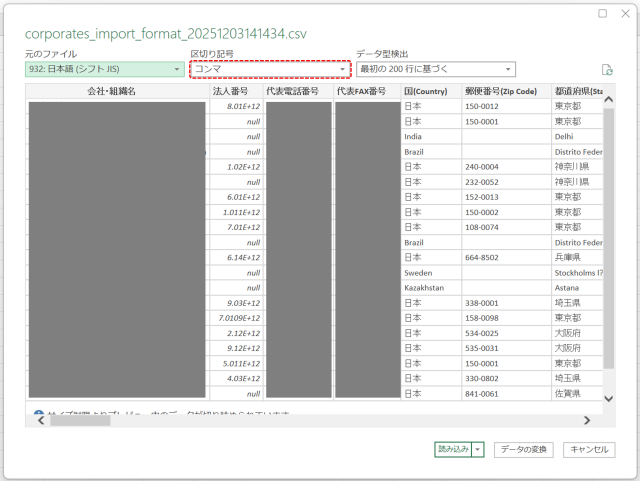This screenshot has width=640, height=481.
Task: Click the cell 4.03E+12
Action: 236,379
